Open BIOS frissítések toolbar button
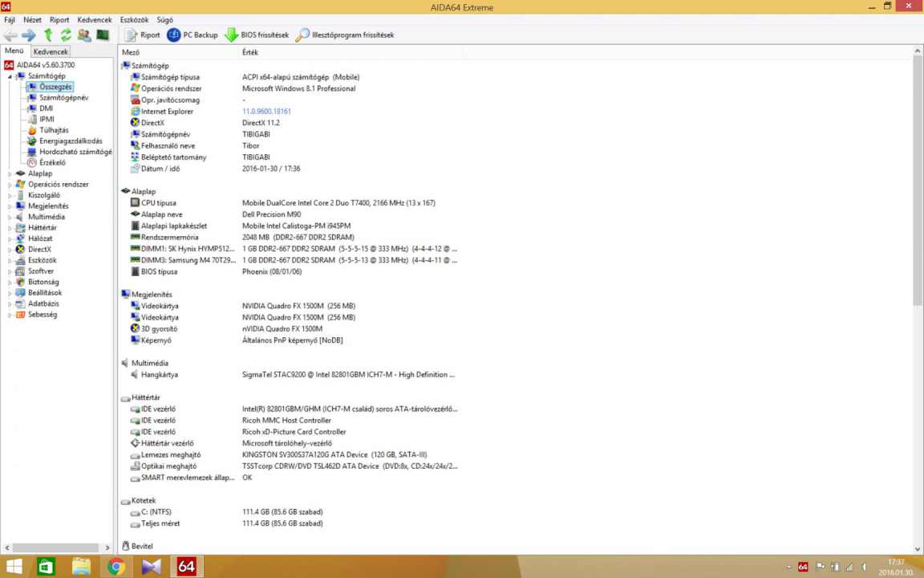Image resolution: width=924 pixels, height=578 pixels. (x=257, y=35)
